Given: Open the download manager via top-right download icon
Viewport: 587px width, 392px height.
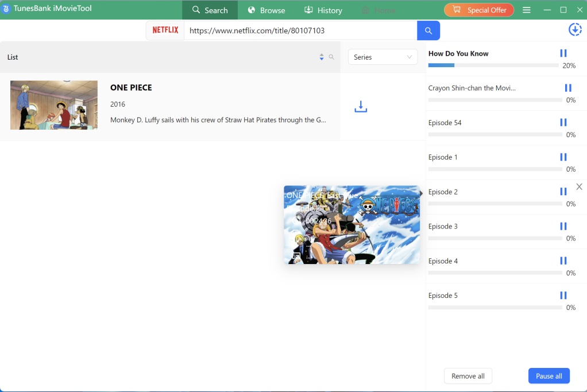Looking at the screenshot, I should click(x=575, y=29).
